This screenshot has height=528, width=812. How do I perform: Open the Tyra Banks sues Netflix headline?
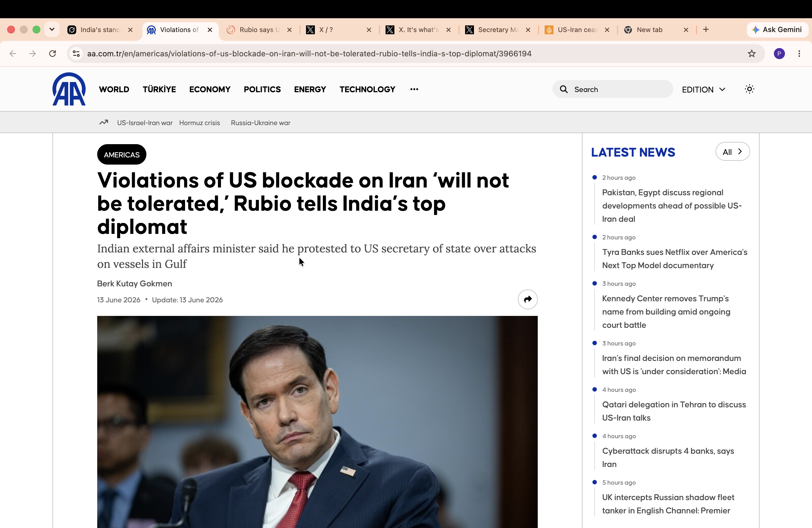point(674,259)
